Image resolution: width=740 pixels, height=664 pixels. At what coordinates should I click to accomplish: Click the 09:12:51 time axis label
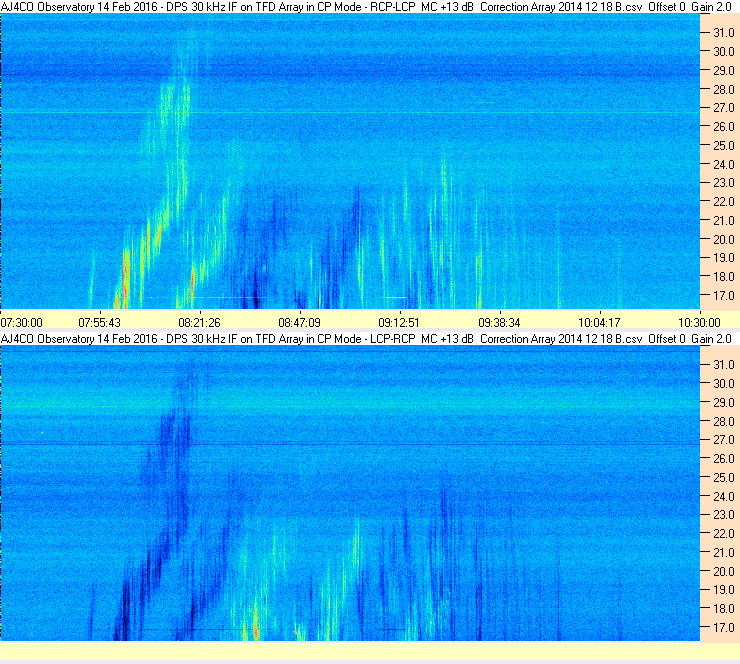click(399, 323)
